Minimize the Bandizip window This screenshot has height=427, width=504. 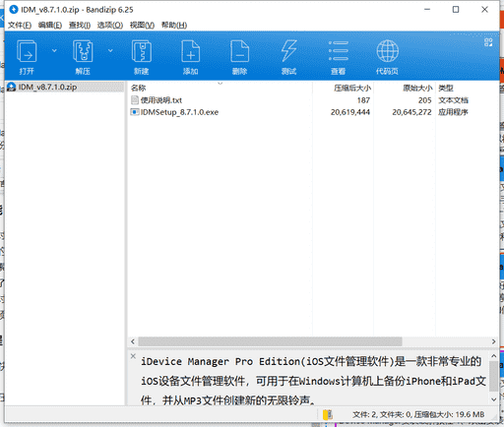point(427,10)
